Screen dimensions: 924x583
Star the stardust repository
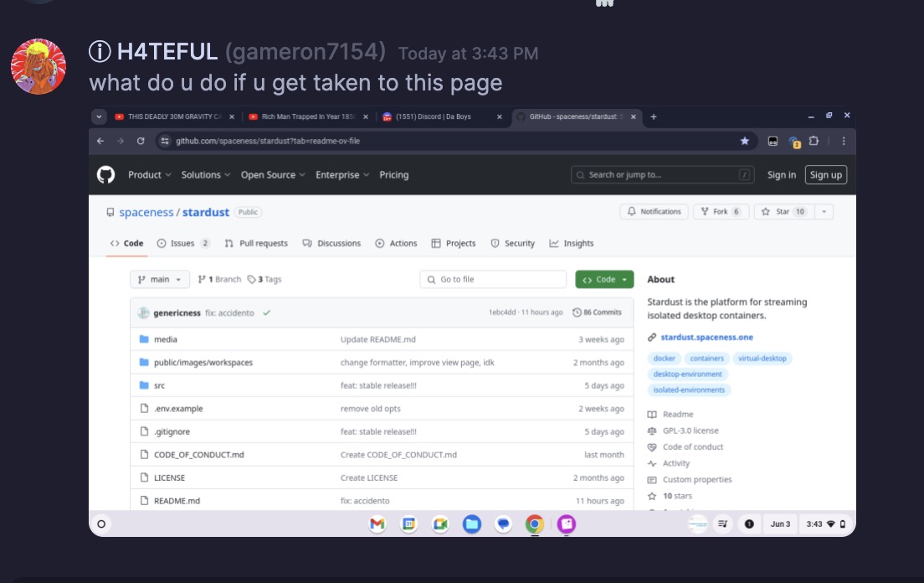pos(782,212)
